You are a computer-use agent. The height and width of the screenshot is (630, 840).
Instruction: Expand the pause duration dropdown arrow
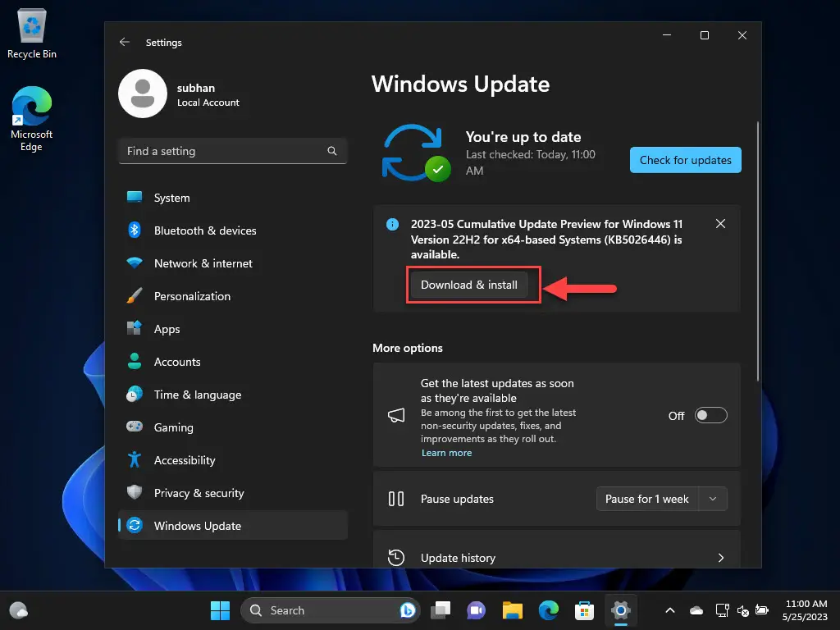(x=713, y=499)
